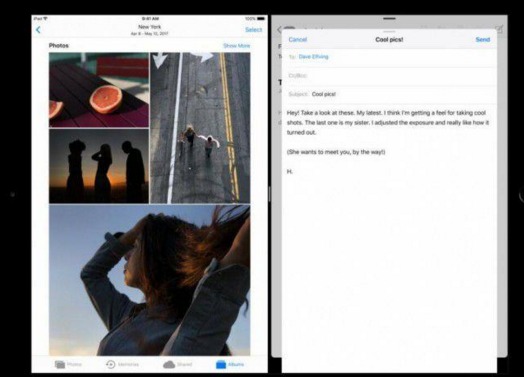Tap the Dave Elfving recipient
The height and width of the screenshot is (377, 524).
313,57
